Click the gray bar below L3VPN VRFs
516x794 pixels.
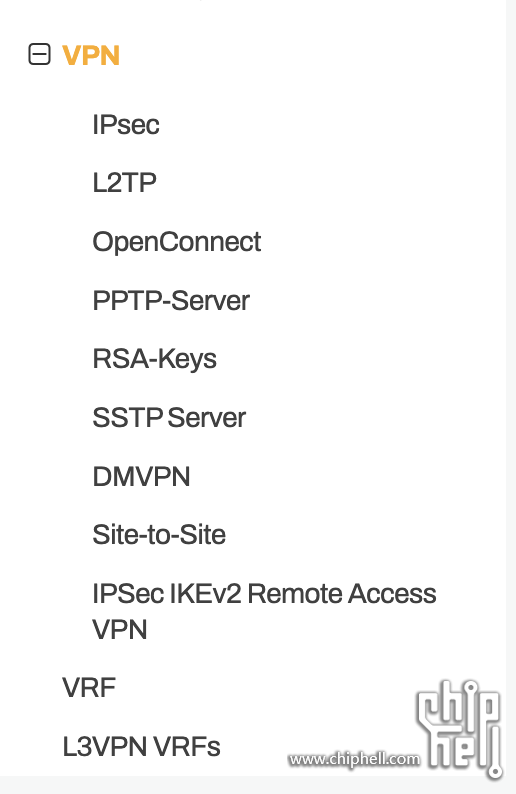pyautogui.click(x=258, y=785)
